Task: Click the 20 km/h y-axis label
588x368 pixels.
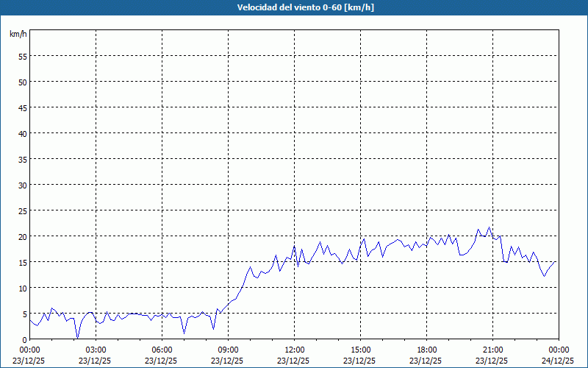Action: click(22, 236)
